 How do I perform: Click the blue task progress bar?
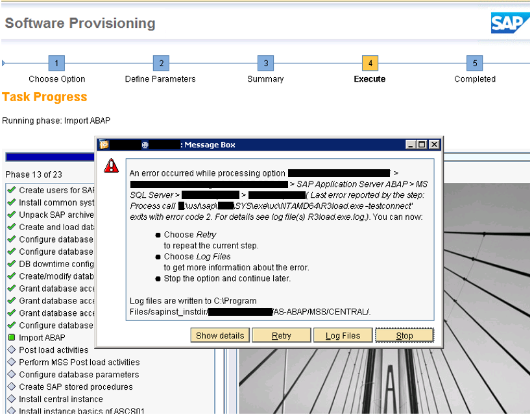[x=50, y=157]
